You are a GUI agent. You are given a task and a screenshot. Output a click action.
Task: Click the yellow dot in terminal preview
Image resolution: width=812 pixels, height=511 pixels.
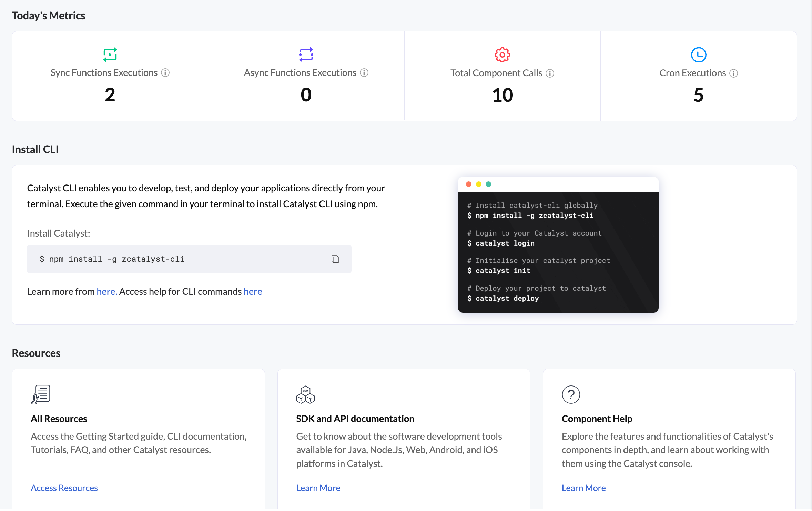pos(478,184)
